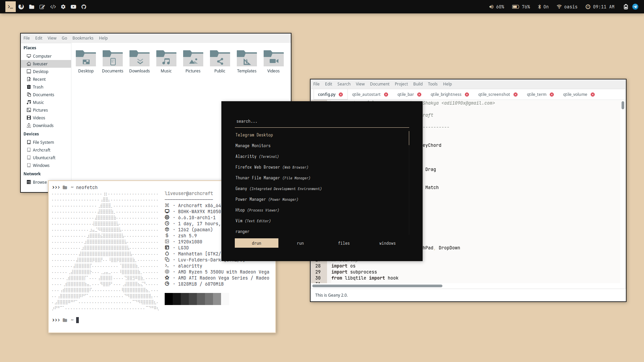The height and width of the screenshot is (362, 644).
Task: Switch launcher to windows mode
Action: [x=387, y=243]
